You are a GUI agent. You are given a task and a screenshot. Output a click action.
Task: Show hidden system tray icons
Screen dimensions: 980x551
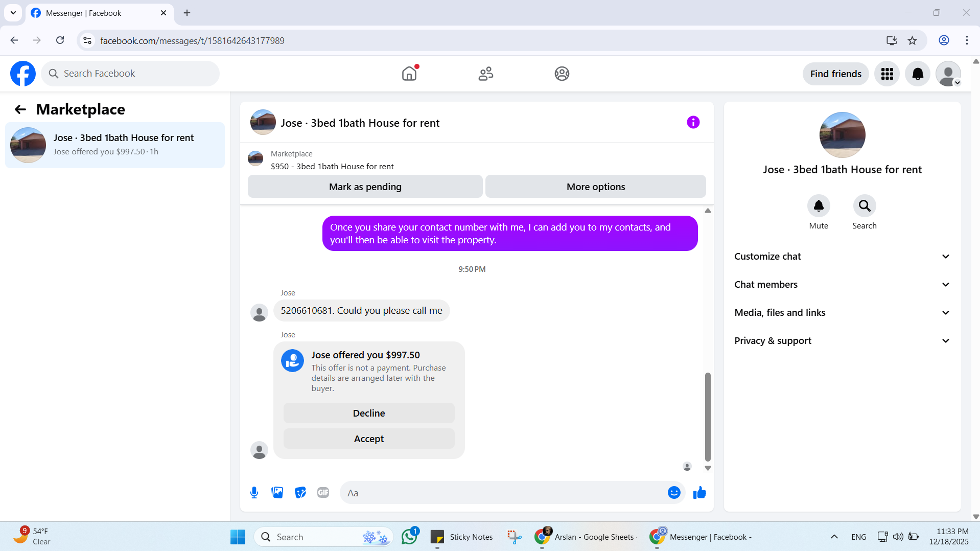click(834, 537)
